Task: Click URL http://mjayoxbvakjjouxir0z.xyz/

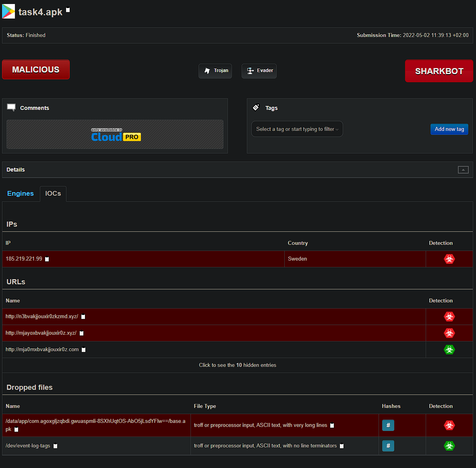Action: click(x=41, y=333)
